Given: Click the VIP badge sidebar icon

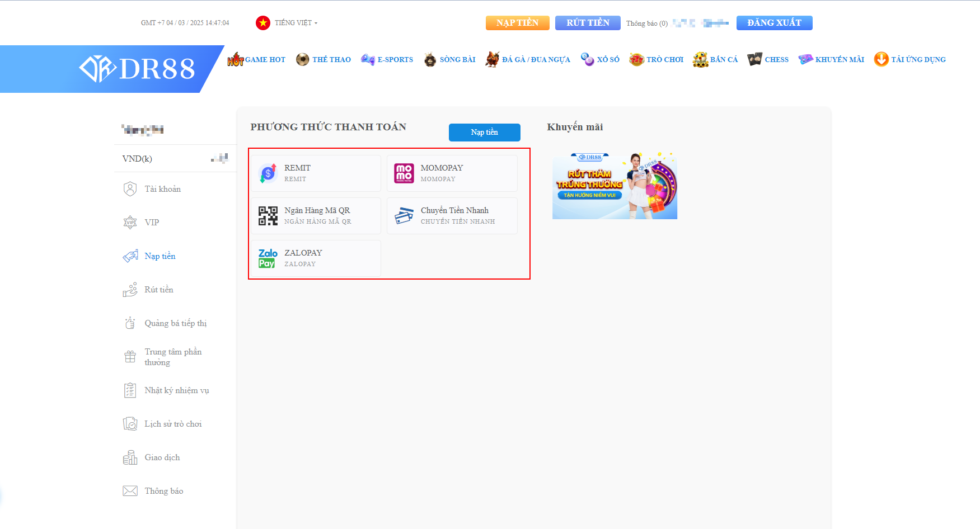Looking at the screenshot, I should 130,223.
